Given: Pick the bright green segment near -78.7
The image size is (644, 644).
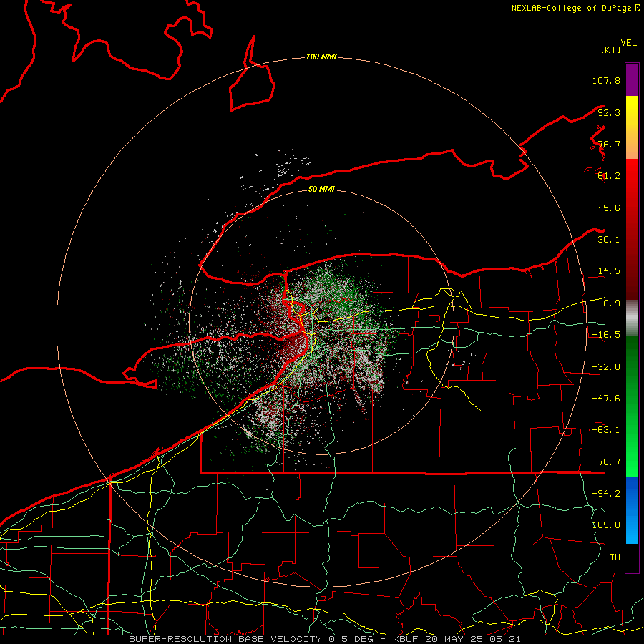Looking at the screenshot, I should tap(632, 462).
